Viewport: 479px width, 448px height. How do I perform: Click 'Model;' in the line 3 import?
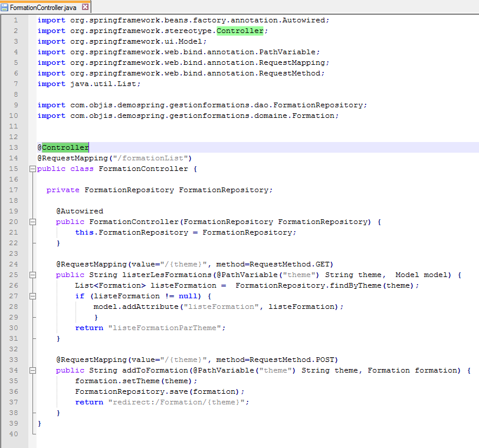[192, 41]
